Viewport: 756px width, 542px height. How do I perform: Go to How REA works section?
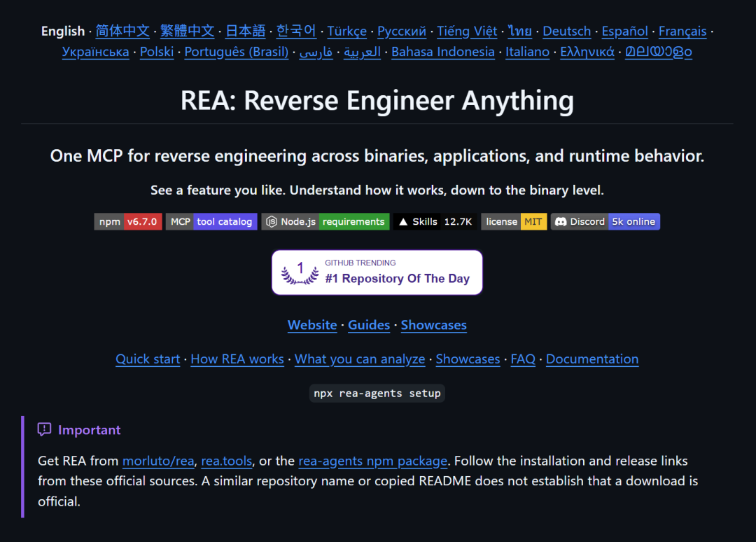237,359
